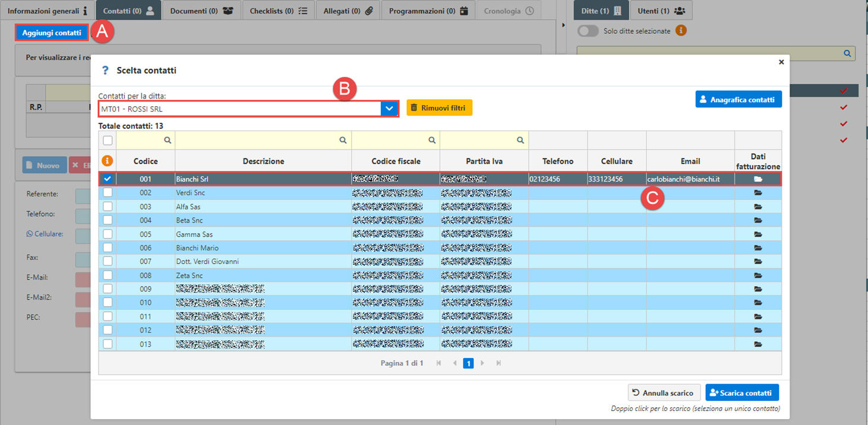Open Anagrafica contatti
The height and width of the screenshot is (425, 868).
coord(738,99)
